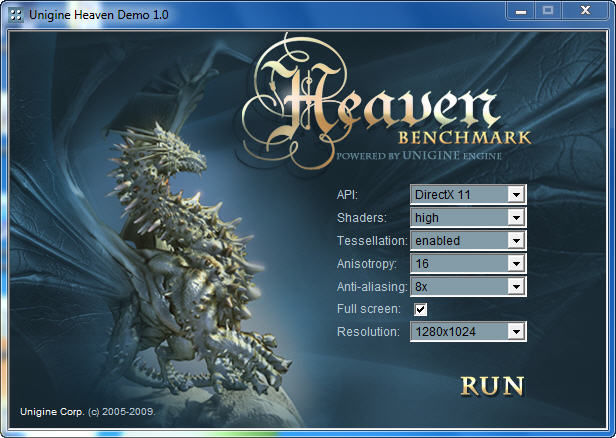616x438 pixels.
Task: Expand the Shaders dropdown set to high
Action: (468, 217)
